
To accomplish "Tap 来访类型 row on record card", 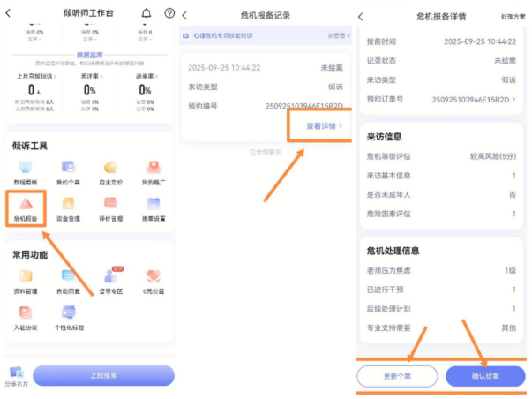I will click(266, 87).
